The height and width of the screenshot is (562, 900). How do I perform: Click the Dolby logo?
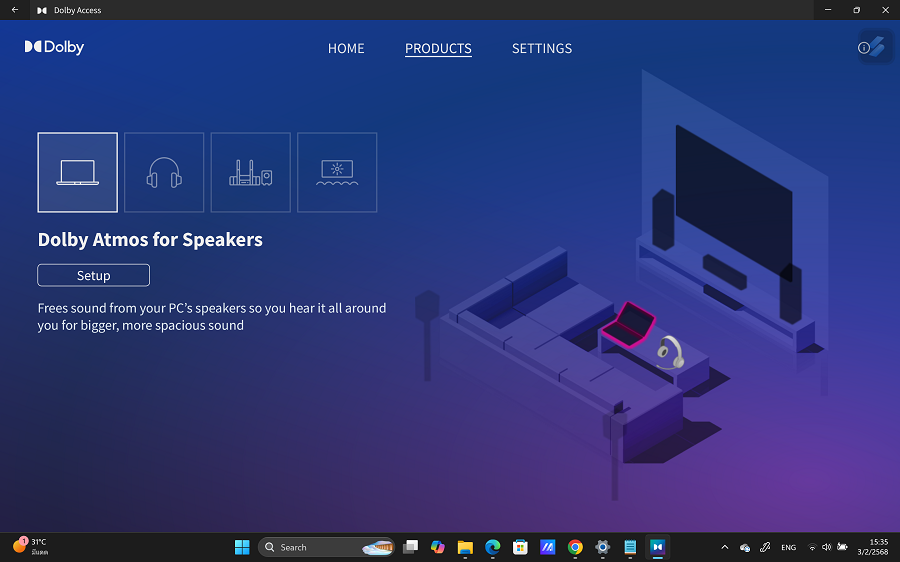(x=54, y=47)
